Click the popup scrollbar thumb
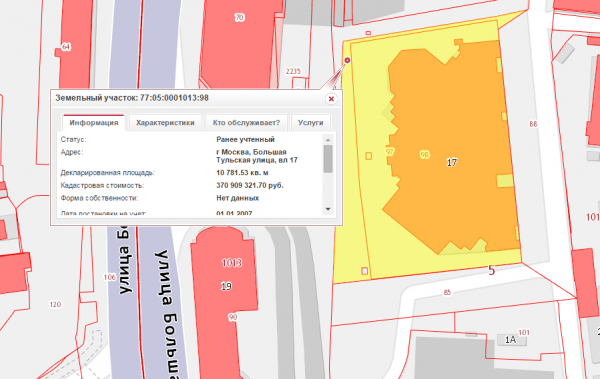 [x=328, y=158]
